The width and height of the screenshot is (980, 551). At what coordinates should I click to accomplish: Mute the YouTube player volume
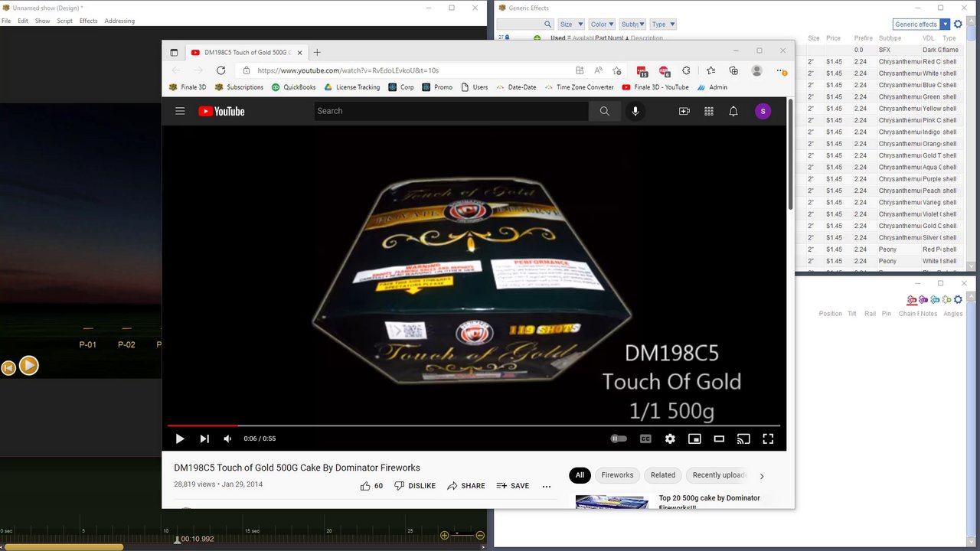point(227,439)
